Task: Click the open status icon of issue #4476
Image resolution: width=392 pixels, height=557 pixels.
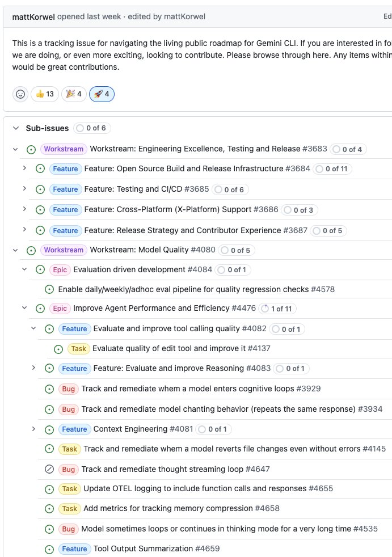Action: click(x=40, y=309)
